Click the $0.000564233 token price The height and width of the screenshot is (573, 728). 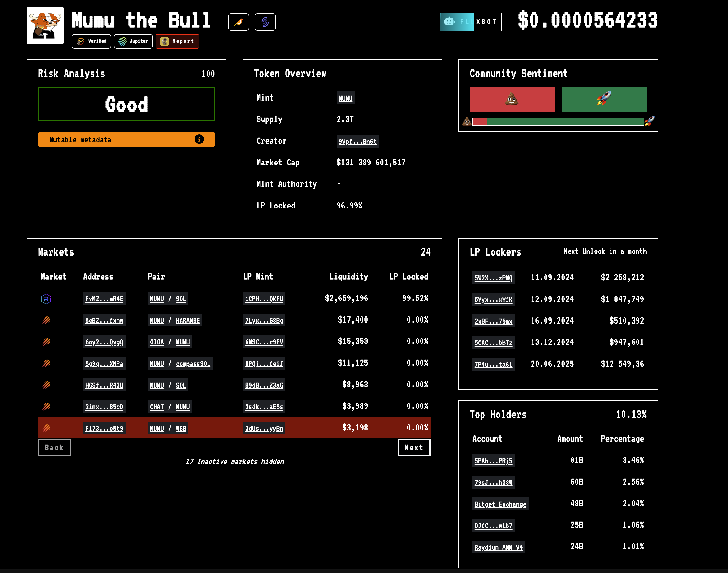pos(587,20)
